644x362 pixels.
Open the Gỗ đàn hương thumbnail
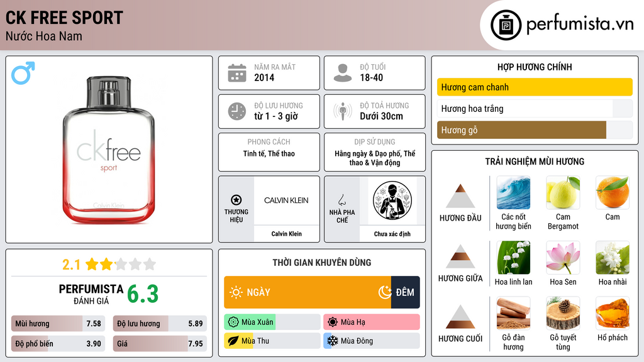click(513, 313)
